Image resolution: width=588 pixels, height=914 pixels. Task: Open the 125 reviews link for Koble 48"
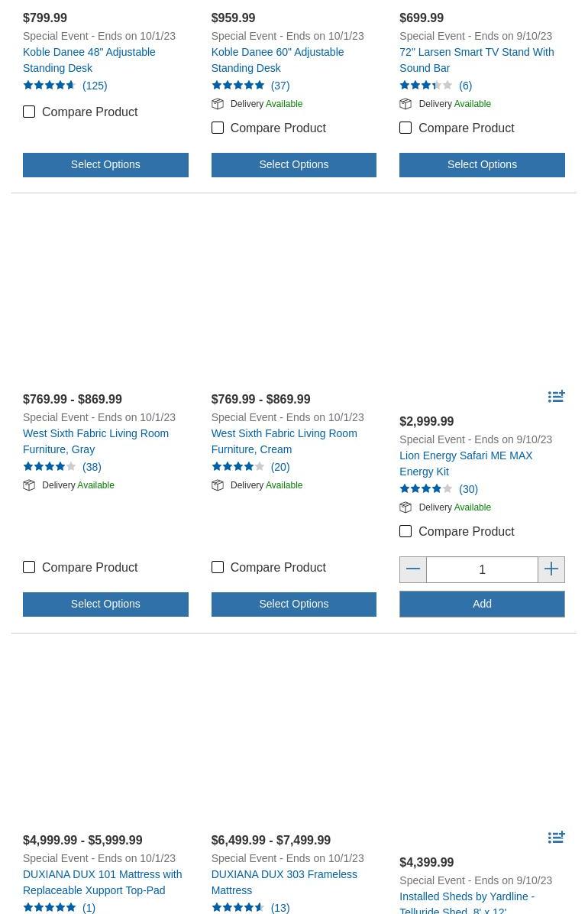pos(95,86)
